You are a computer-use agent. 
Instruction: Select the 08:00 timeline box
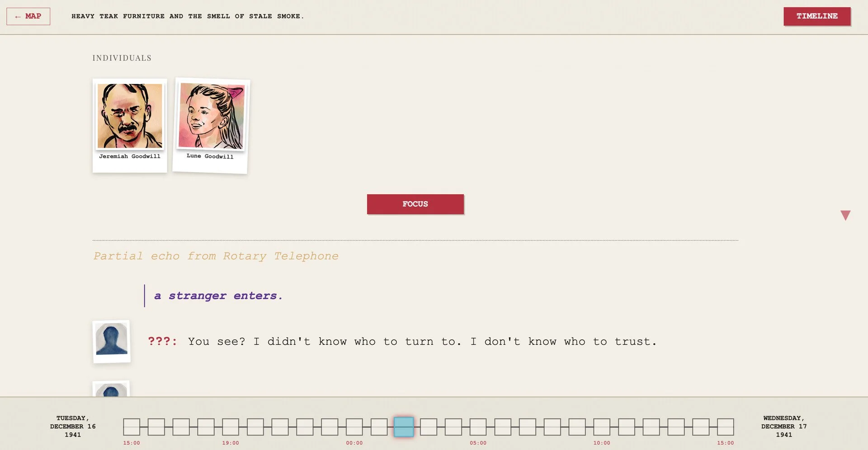point(552,427)
